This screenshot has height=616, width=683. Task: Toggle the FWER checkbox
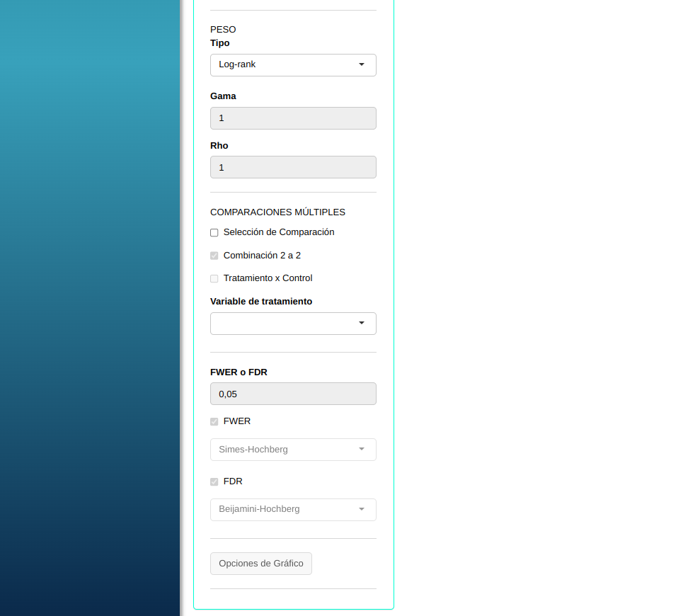pyautogui.click(x=214, y=422)
